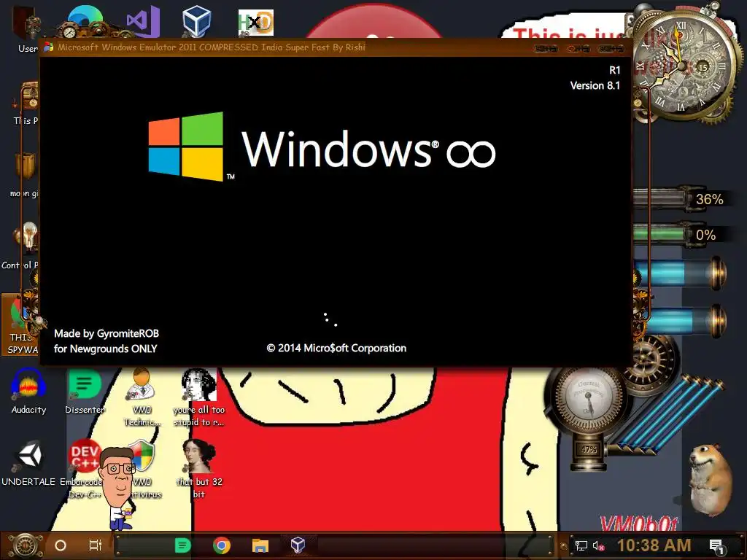Unmute the speaker tray icon

coord(598,545)
